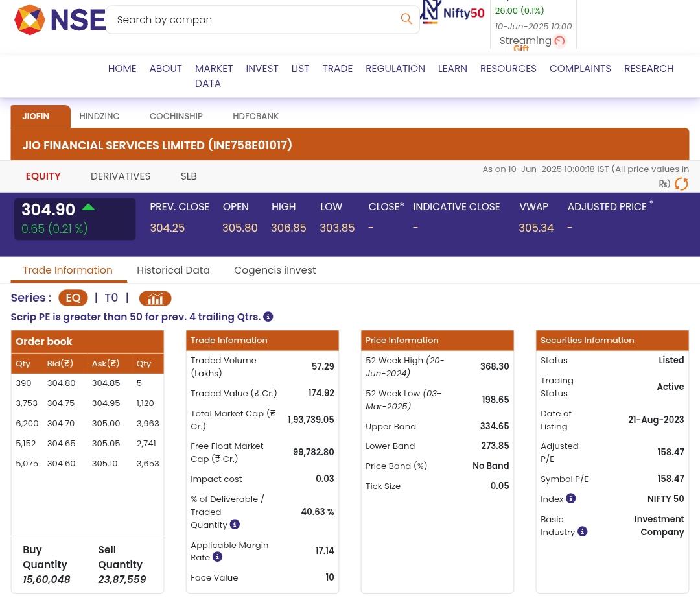Open the MARKET DATA menu

tap(214, 76)
